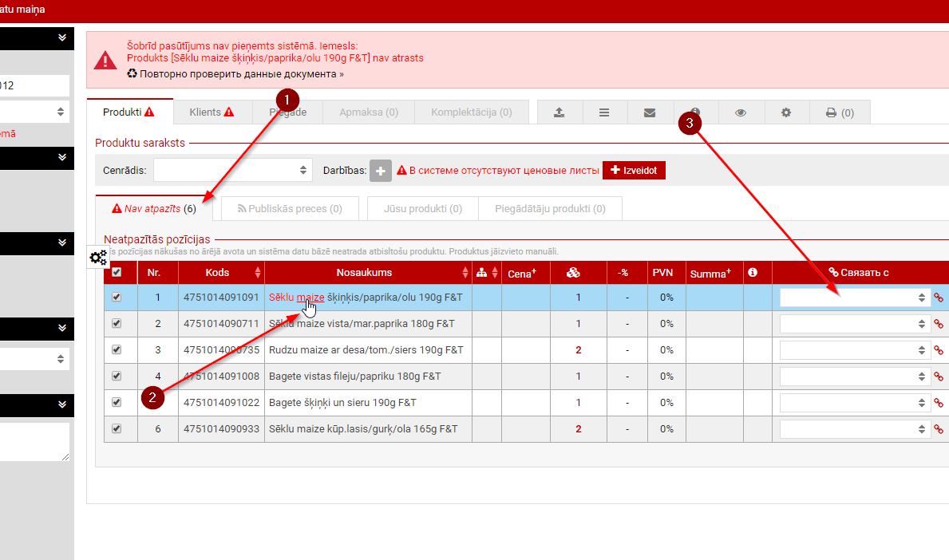Click the red Izveidot button

click(634, 171)
